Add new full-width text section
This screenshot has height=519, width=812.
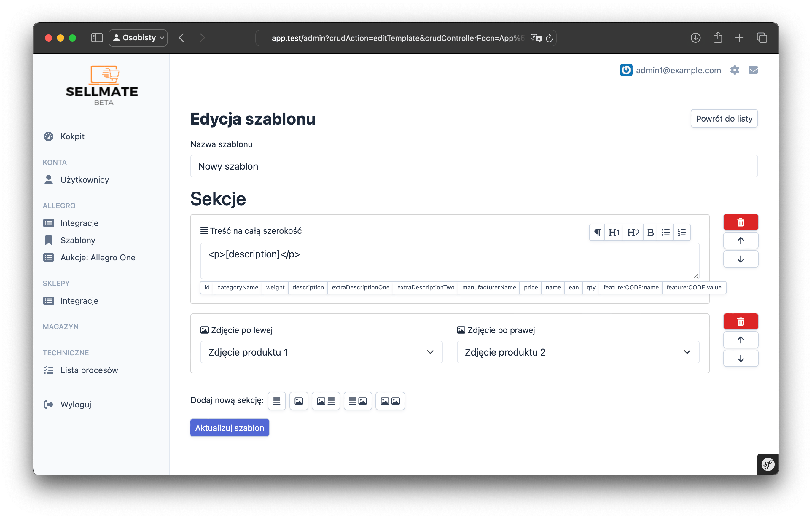(x=276, y=401)
